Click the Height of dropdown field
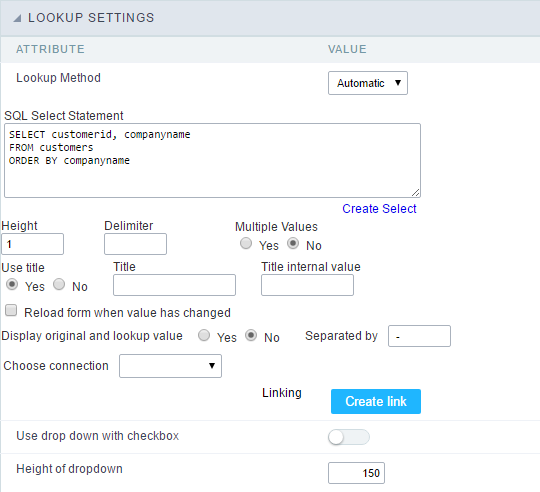The height and width of the screenshot is (492, 540). tap(356, 473)
